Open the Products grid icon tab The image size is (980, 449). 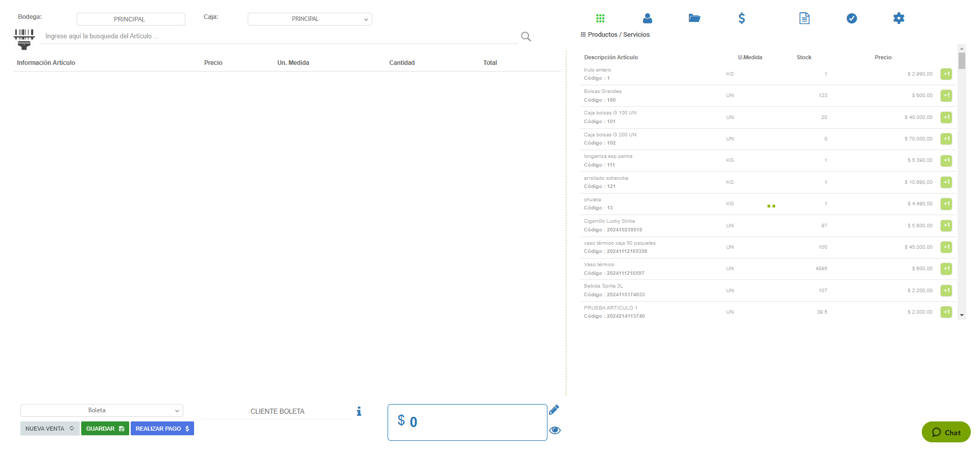pyautogui.click(x=600, y=18)
